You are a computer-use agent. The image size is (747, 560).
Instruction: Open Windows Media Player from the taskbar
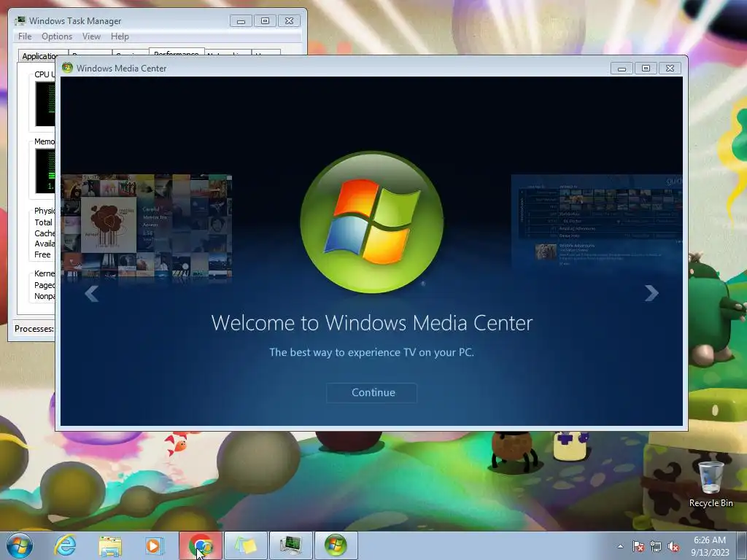(155, 545)
